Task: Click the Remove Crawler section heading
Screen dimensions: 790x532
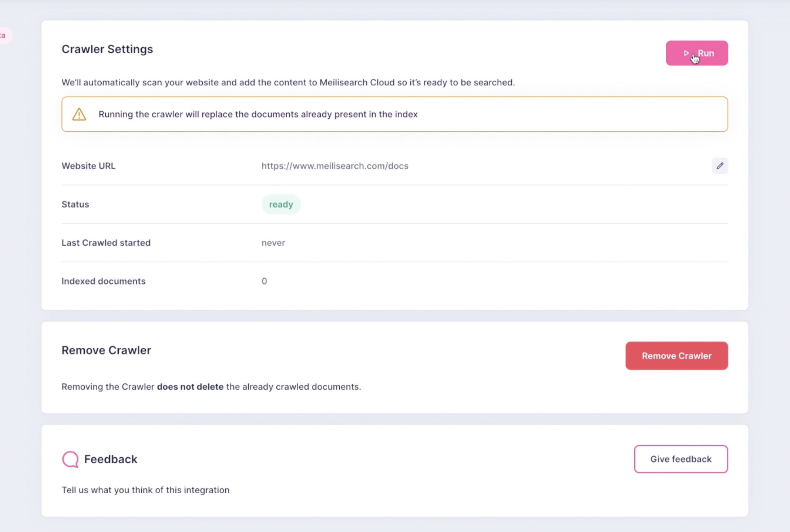Action: pyautogui.click(x=106, y=350)
